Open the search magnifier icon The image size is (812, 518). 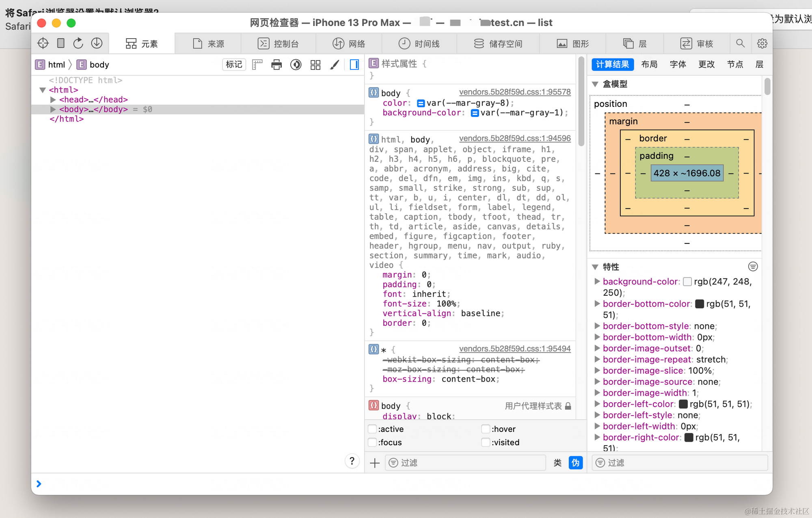[x=741, y=43]
